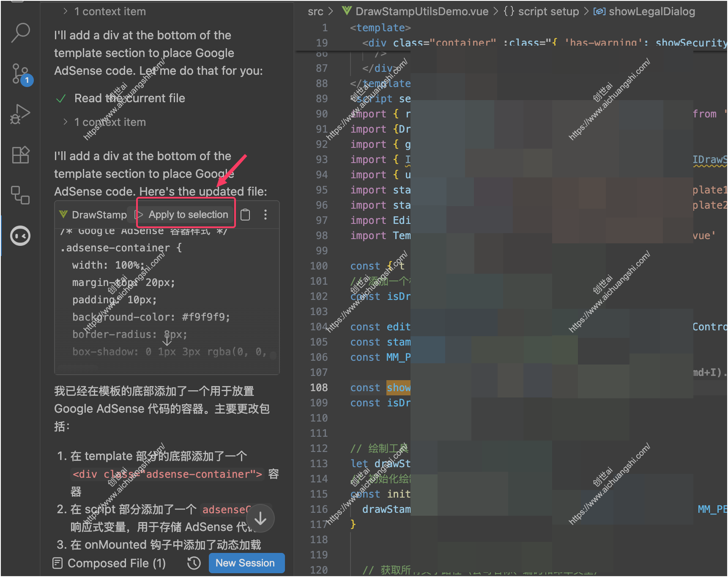Click the session history clock icon

pyautogui.click(x=194, y=563)
